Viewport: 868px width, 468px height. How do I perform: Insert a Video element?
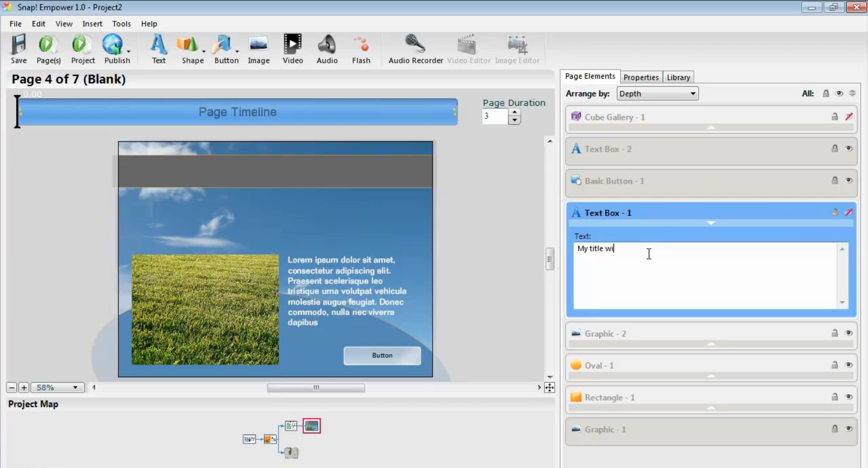pyautogui.click(x=293, y=49)
